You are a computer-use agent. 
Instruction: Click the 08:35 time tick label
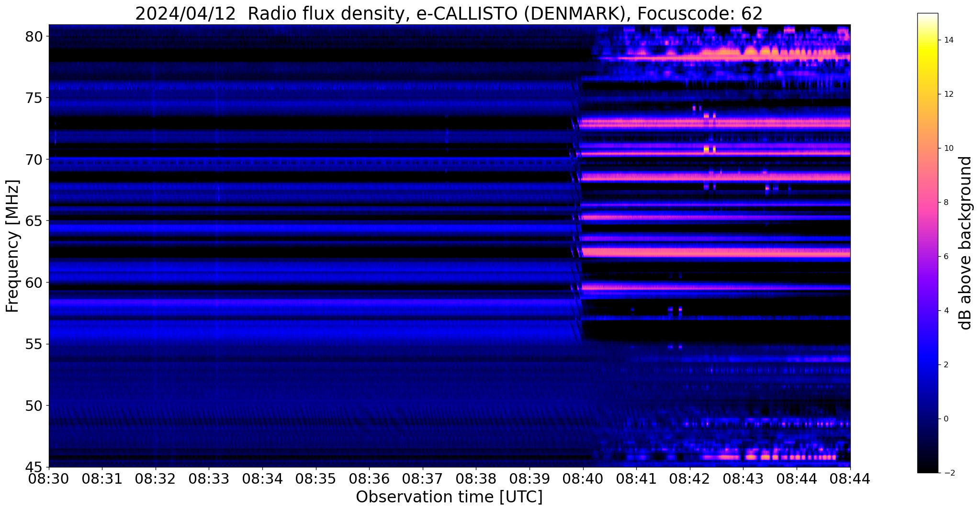pos(316,478)
